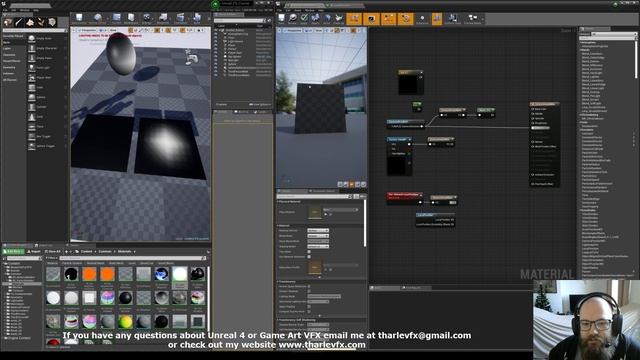Viewport: 640px width, 360px height.
Task: Toggle Live Nodes in the Material Editor toolbar
Action: pos(388,19)
